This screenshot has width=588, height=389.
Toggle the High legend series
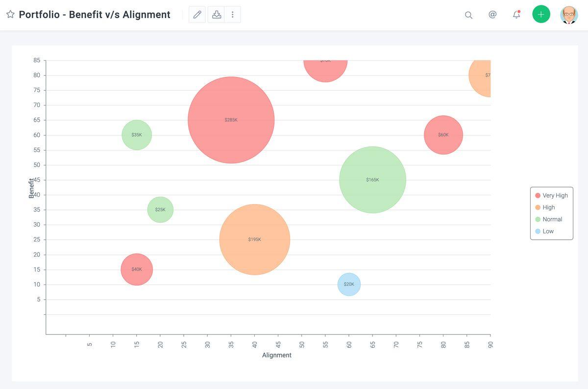coord(545,207)
